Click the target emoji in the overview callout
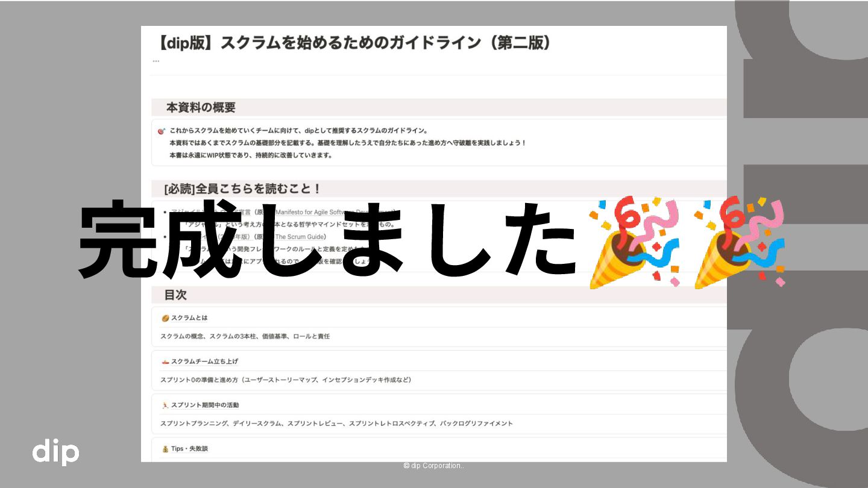Viewport: 868px width, 488px height. click(x=161, y=131)
